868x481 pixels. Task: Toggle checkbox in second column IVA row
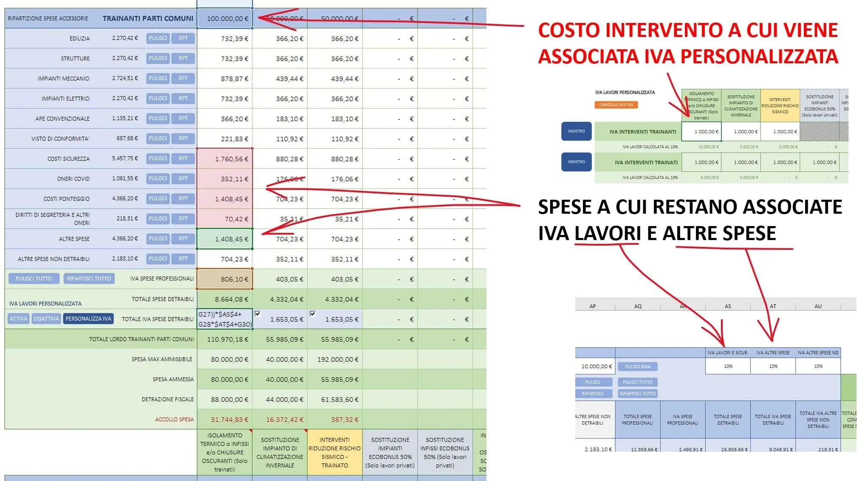click(257, 314)
